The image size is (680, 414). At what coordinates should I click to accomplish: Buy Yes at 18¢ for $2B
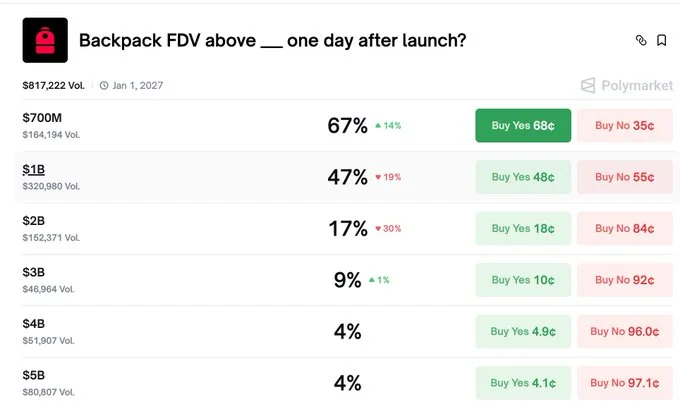click(x=523, y=228)
